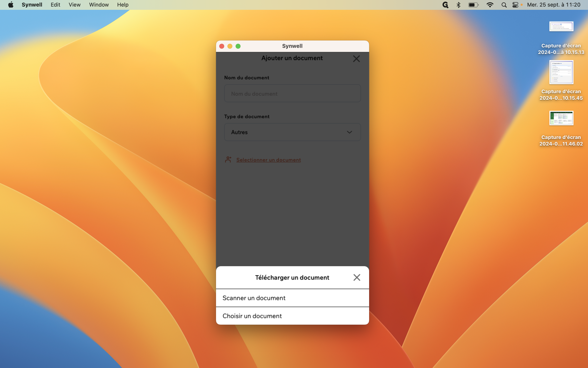Open the View menu
The height and width of the screenshot is (368, 588).
coord(74,5)
